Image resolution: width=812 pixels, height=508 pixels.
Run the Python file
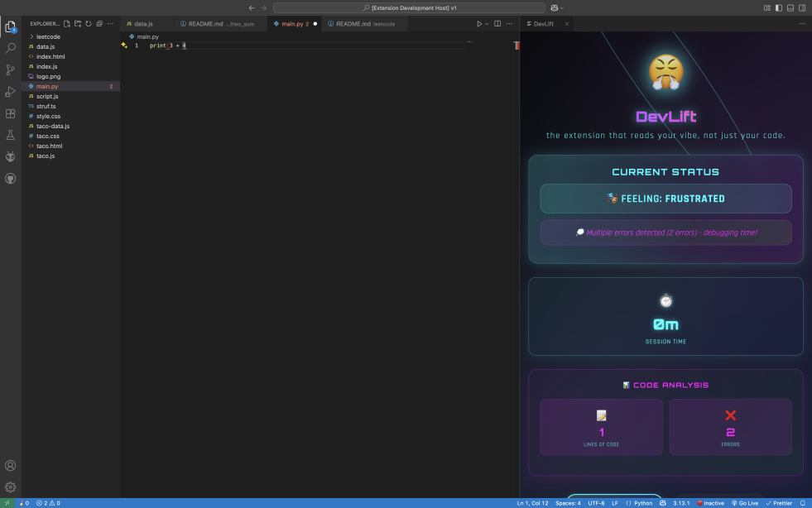tap(479, 24)
